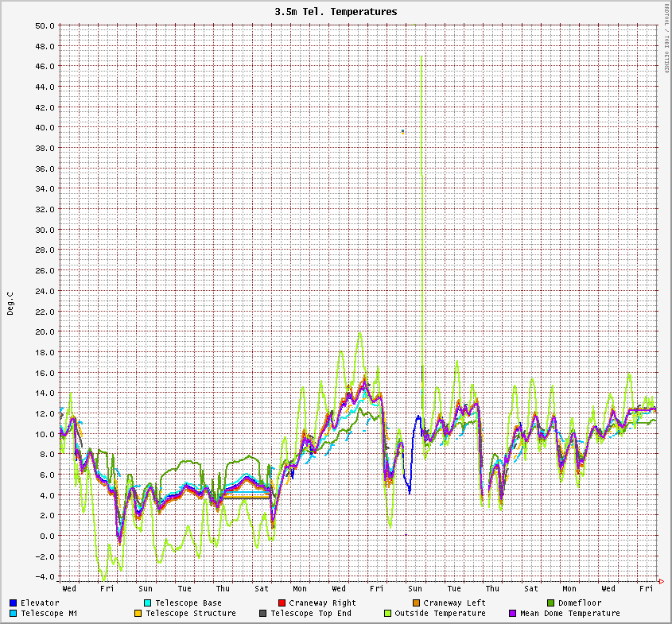Select the Outside Temperature legend label
The image size is (672, 624).
point(440,614)
